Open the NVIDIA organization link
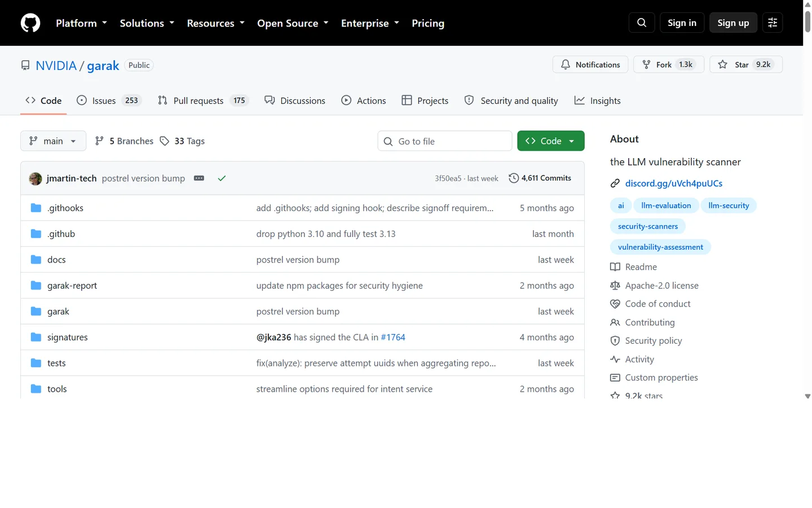The height and width of the screenshot is (508, 812). (x=56, y=65)
